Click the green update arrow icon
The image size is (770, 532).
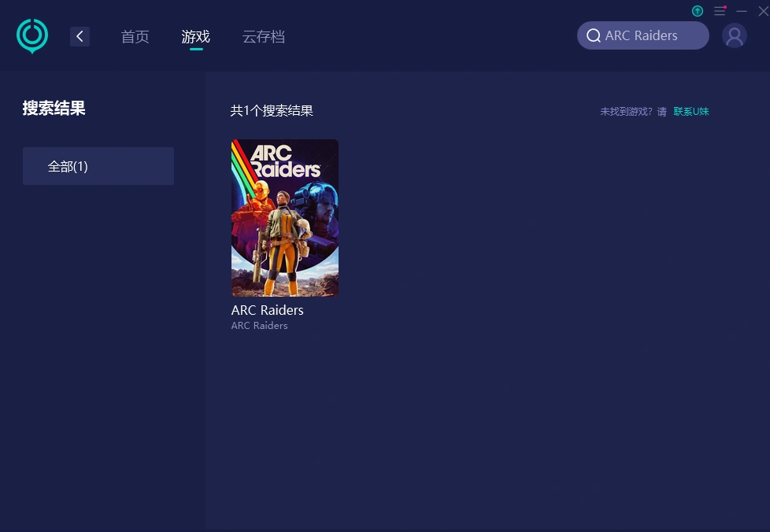click(698, 11)
